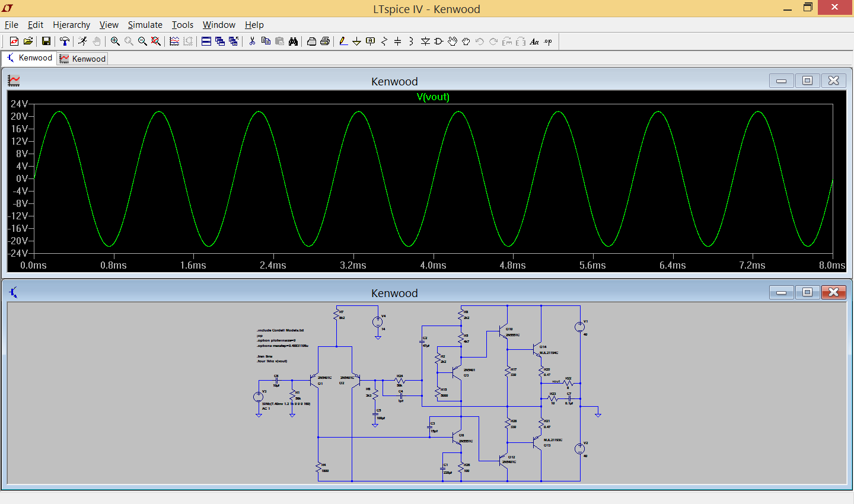The image size is (854, 504).
Task: Copy selection toolbar icon
Action: [266, 42]
